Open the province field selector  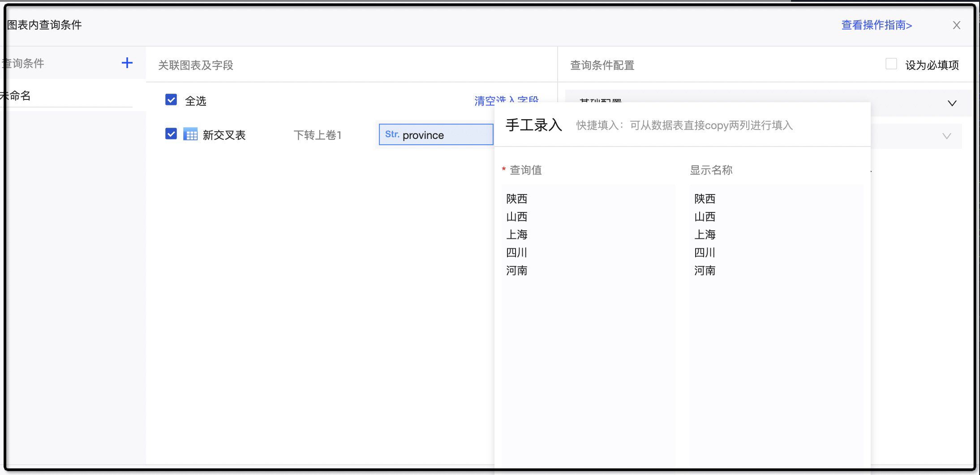(435, 135)
